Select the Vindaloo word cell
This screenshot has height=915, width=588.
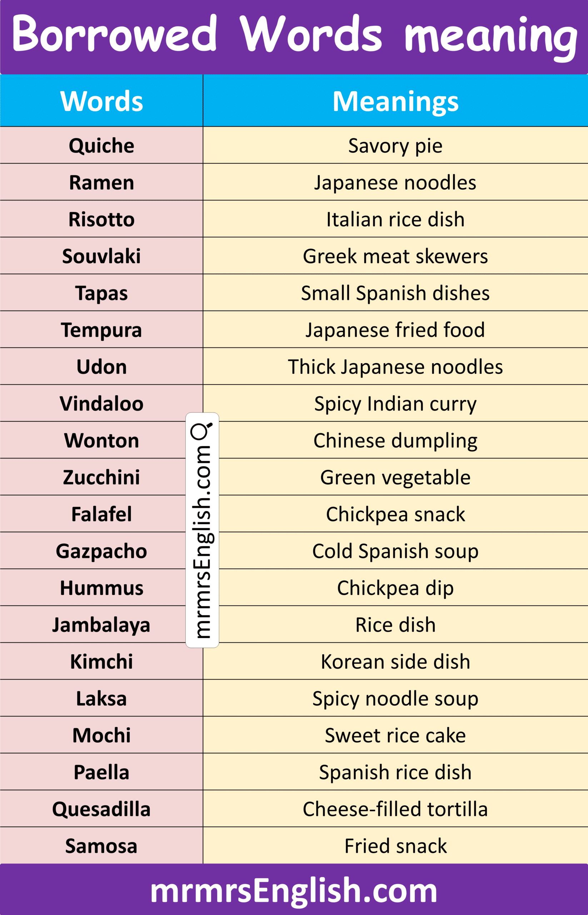(101, 404)
